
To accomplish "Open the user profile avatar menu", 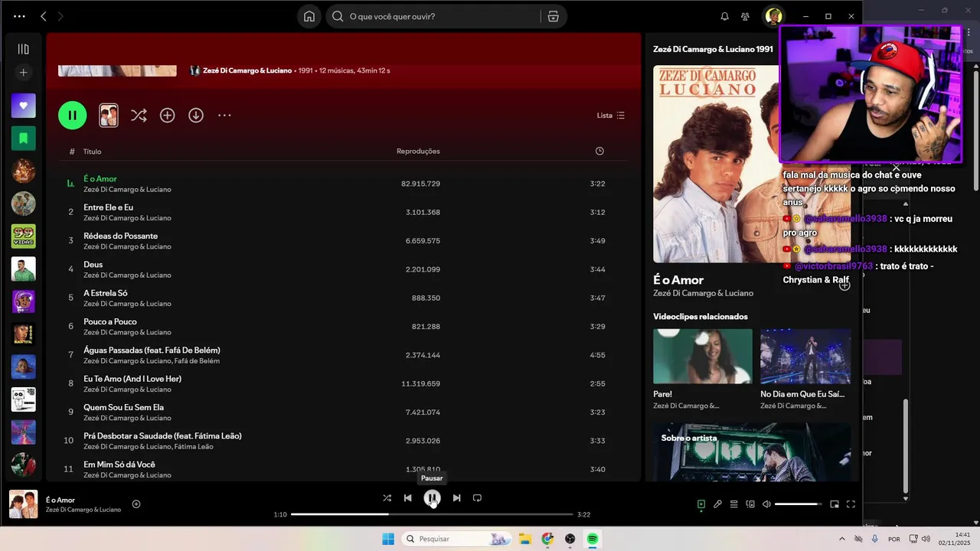I will click(x=774, y=16).
